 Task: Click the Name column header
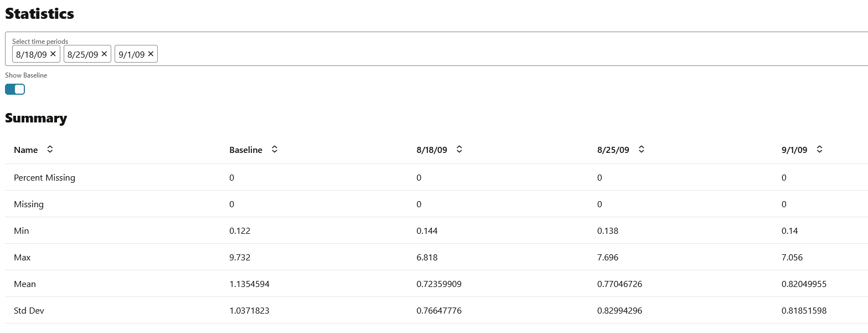click(26, 150)
